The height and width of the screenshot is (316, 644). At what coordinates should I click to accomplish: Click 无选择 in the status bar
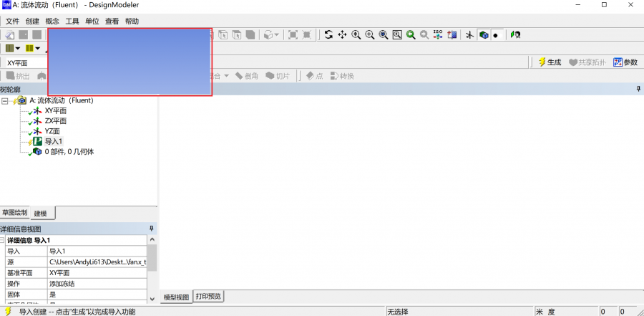[398, 312]
